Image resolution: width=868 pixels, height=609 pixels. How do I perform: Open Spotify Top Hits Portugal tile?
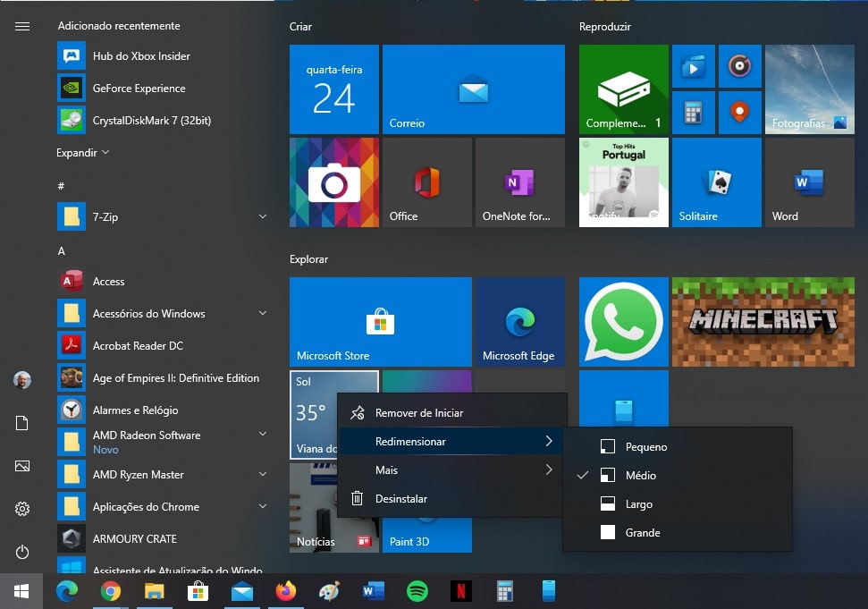(x=624, y=182)
